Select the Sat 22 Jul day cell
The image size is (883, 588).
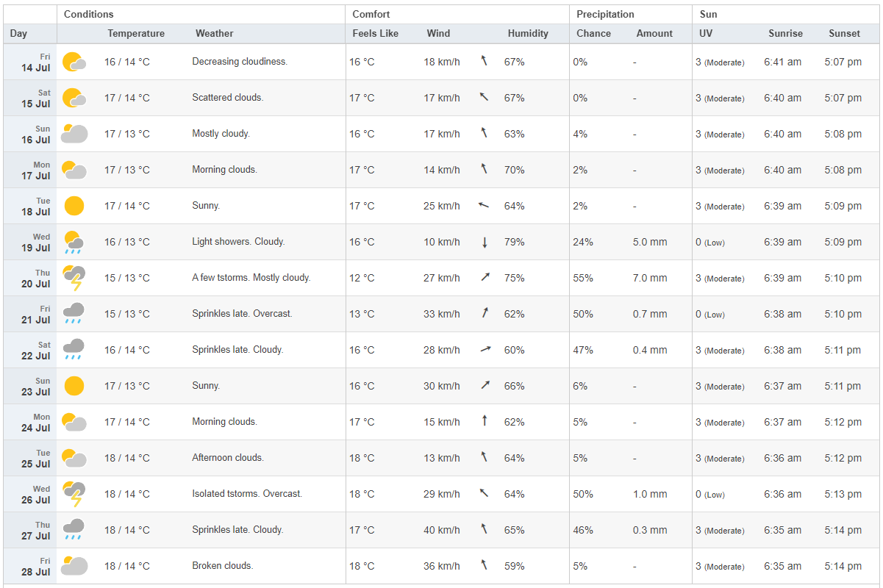click(x=30, y=350)
